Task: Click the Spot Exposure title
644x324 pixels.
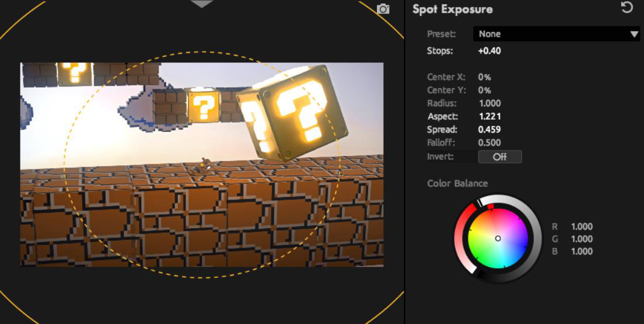Action: point(453,9)
